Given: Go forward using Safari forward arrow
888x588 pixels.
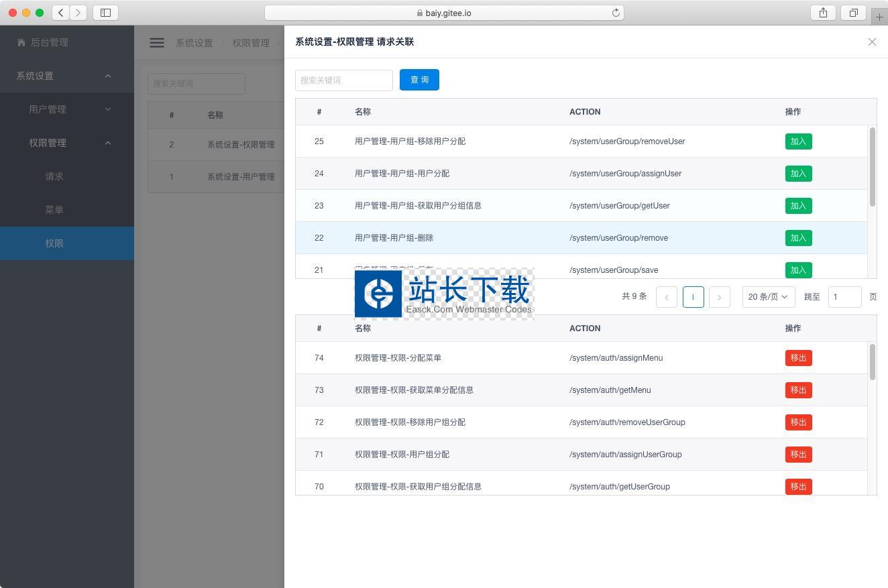Looking at the screenshot, I should click(78, 12).
